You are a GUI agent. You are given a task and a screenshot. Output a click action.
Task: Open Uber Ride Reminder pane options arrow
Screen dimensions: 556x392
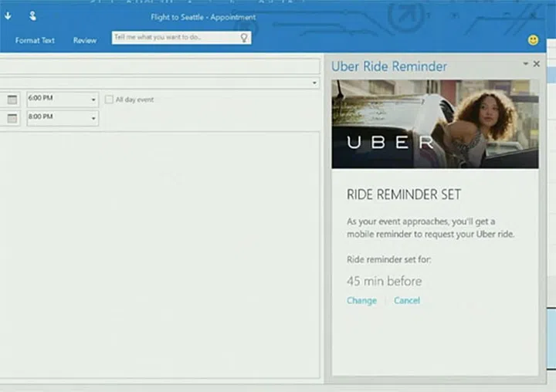pyautogui.click(x=526, y=64)
